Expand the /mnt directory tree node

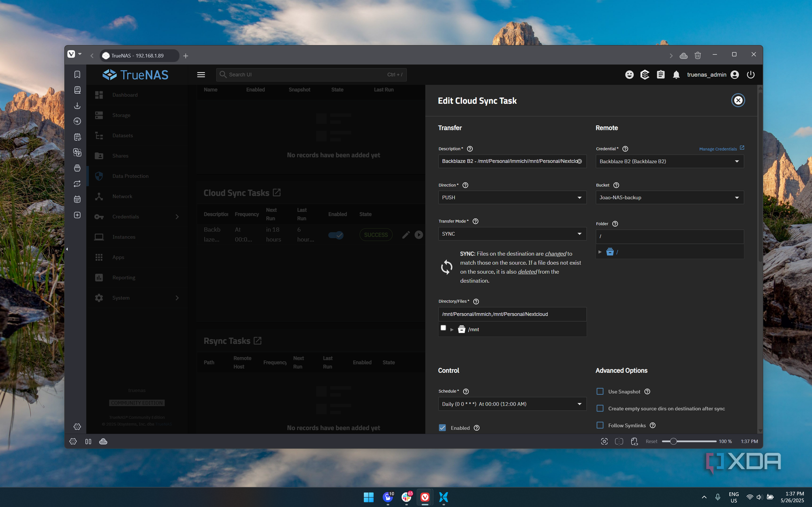pyautogui.click(x=452, y=329)
